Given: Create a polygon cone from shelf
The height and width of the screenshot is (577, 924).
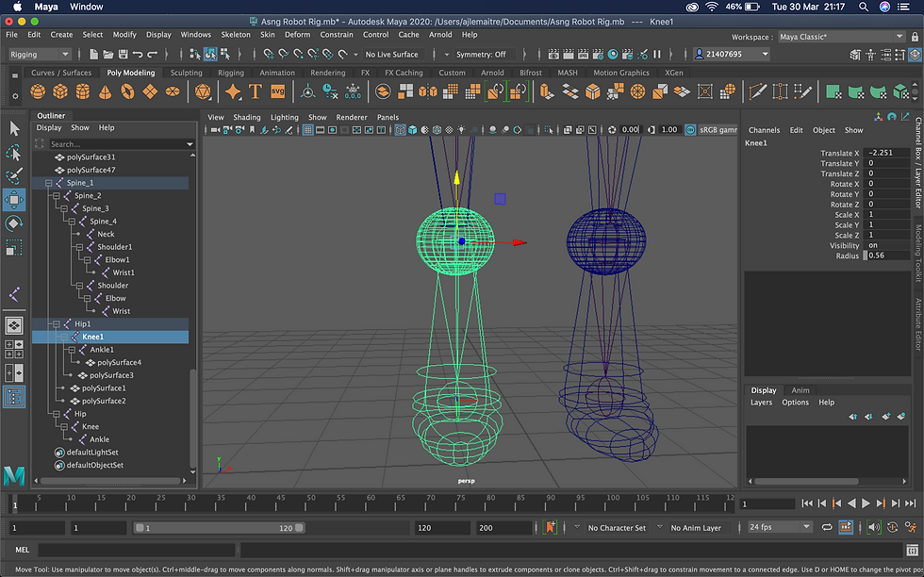Looking at the screenshot, I should tap(105, 91).
